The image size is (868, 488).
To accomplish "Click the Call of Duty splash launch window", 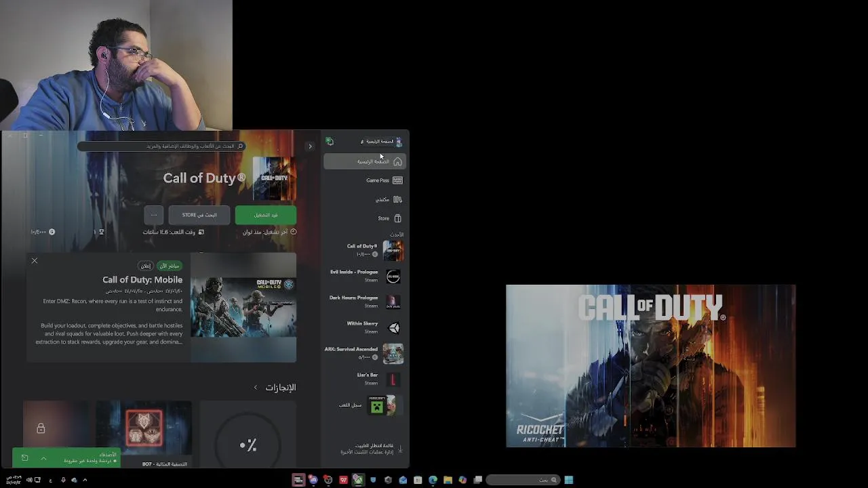I will coord(650,366).
